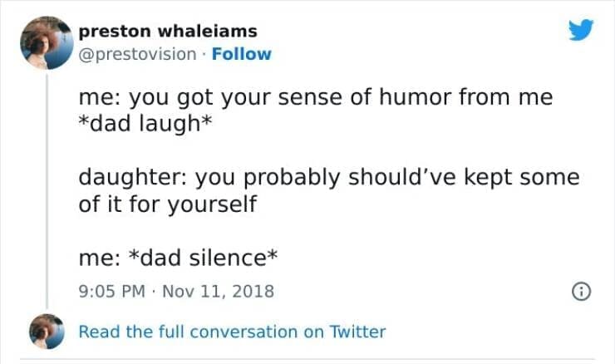Open the 9:05 PM timestamp
615x364 pixels.
pyautogui.click(x=112, y=292)
